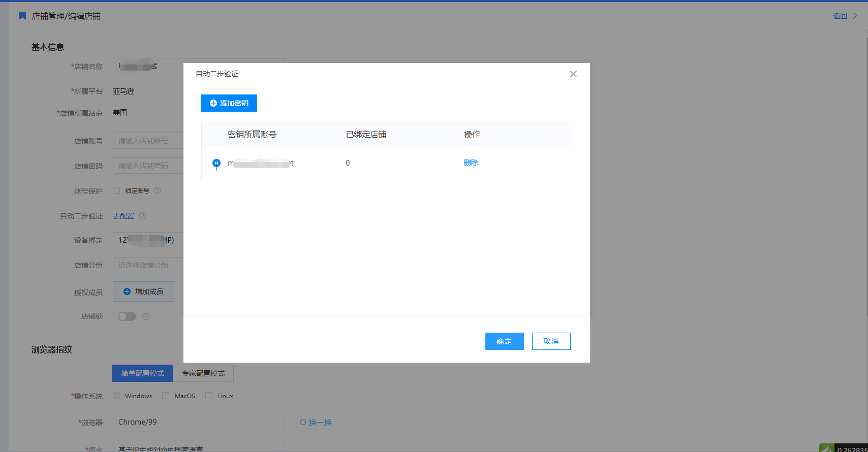Viewport: 868px width, 452px height.
Task: Select the key account radio button
Action: click(x=216, y=163)
